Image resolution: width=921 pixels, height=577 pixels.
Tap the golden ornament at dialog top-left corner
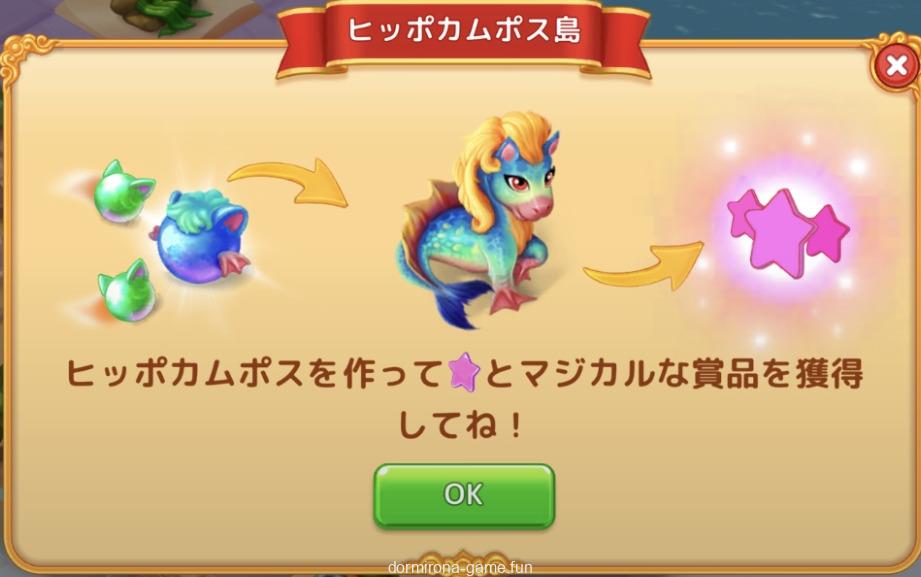pos(25,58)
